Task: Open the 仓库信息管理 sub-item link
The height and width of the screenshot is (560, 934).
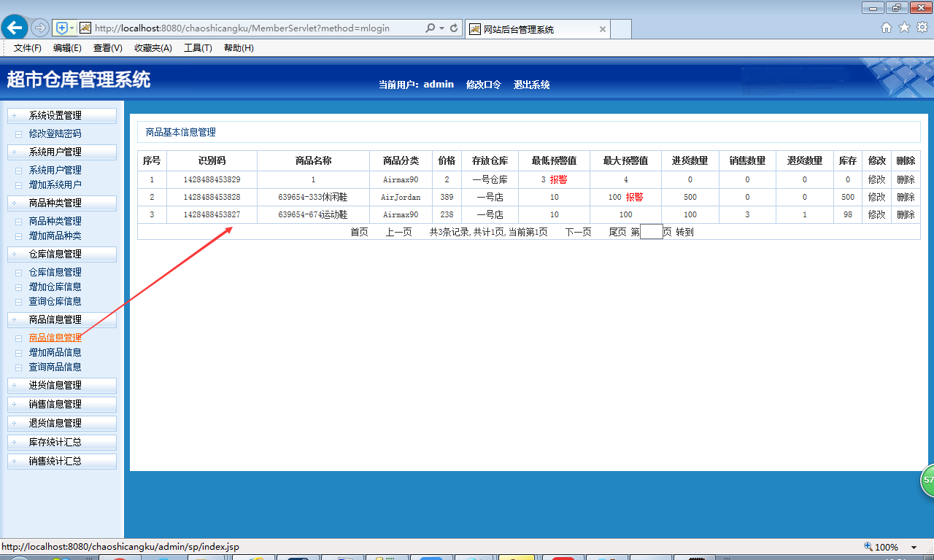Action: click(55, 273)
